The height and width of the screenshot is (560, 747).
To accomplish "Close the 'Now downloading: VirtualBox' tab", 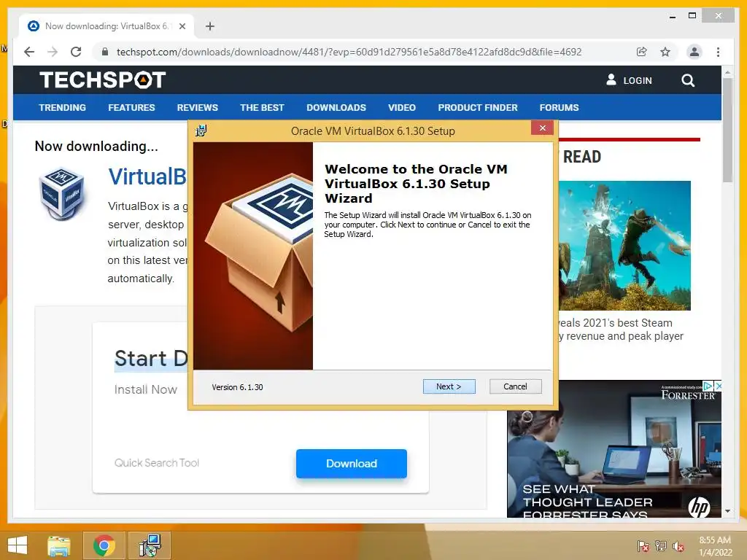I will tap(182, 26).
